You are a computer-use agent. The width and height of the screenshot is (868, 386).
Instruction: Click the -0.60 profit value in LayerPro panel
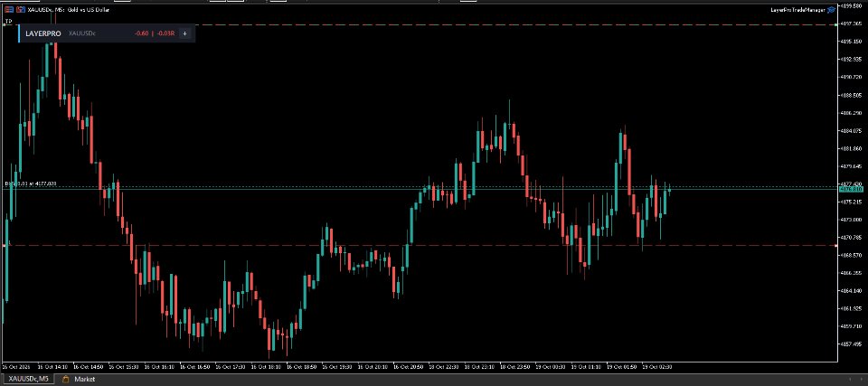click(142, 33)
